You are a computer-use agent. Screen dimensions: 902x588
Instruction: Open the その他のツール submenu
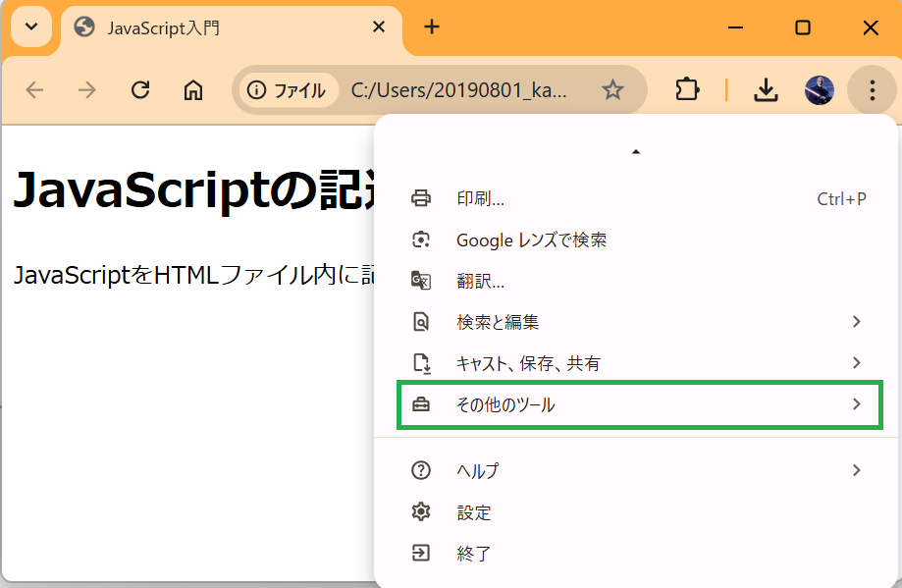click(x=639, y=404)
